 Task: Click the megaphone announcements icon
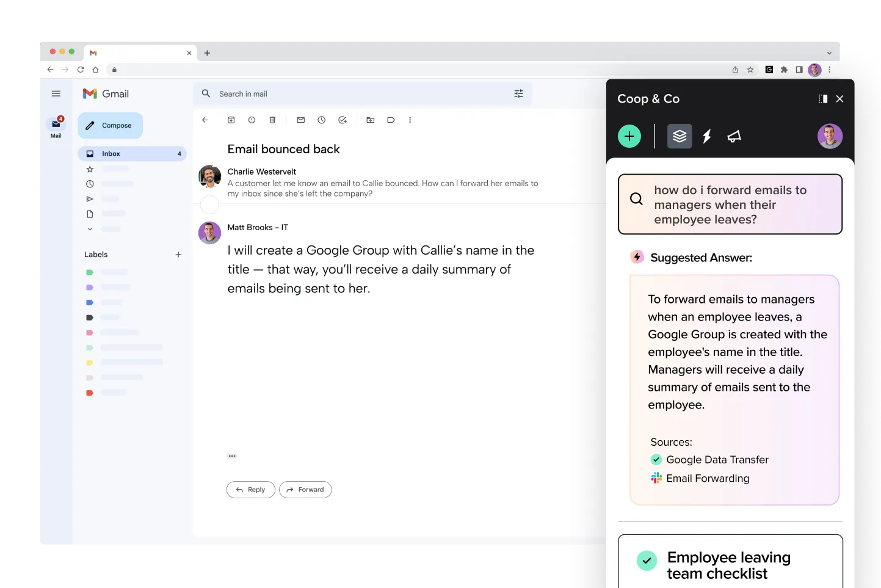[734, 136]
